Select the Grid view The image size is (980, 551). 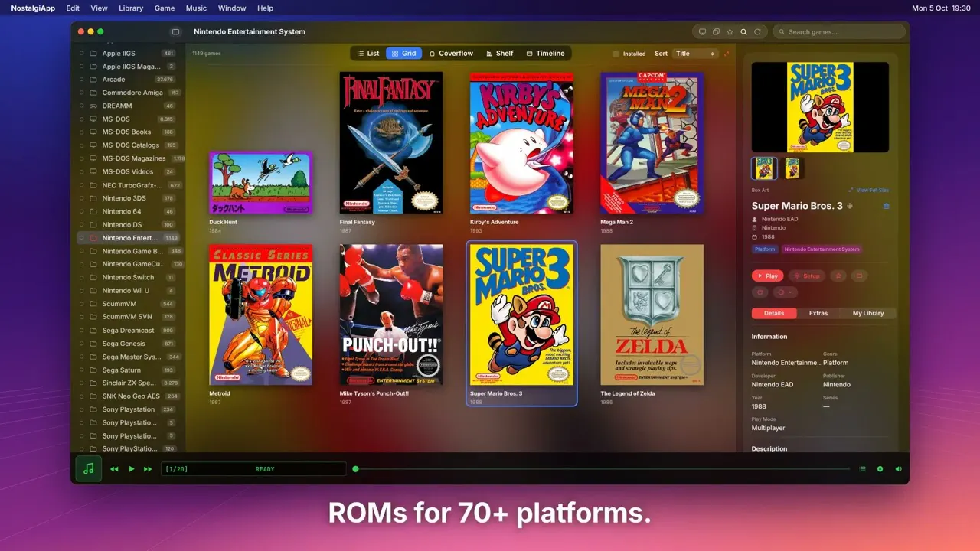[x=403, y=54]
